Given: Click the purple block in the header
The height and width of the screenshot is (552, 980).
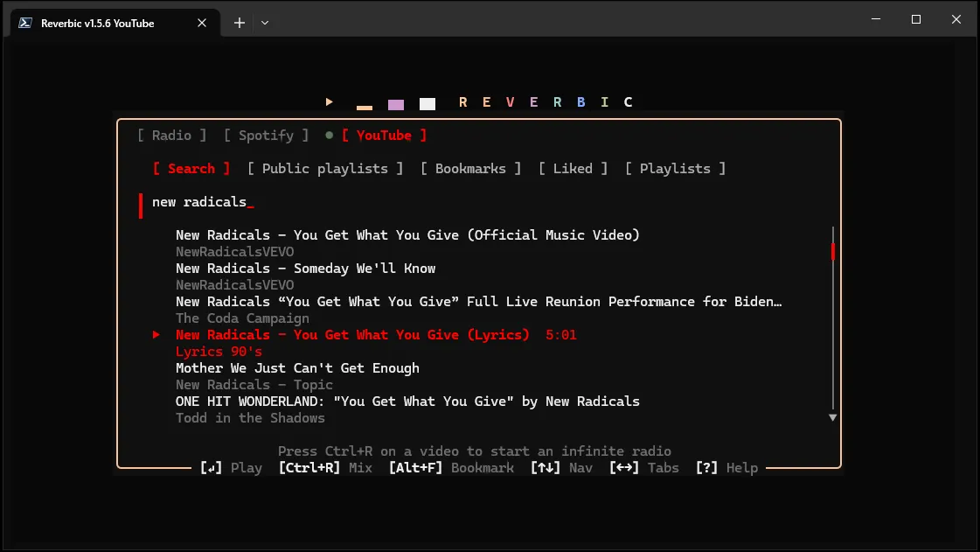Looking at the screenshot, I should [396, 104].
